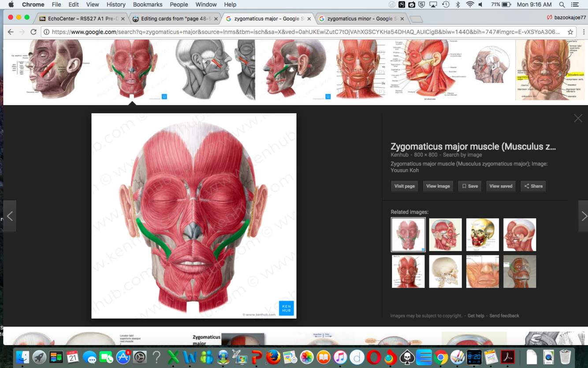Launch Firefox from the Dock
588x368 pixels.
click(x=273, y=357)
